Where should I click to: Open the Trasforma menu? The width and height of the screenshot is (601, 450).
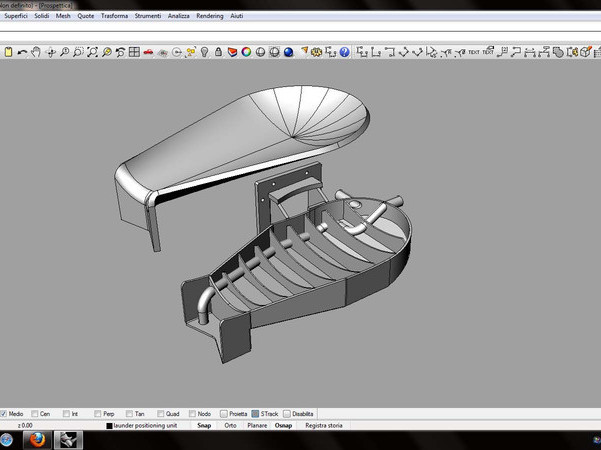click(x=114, y=16)
